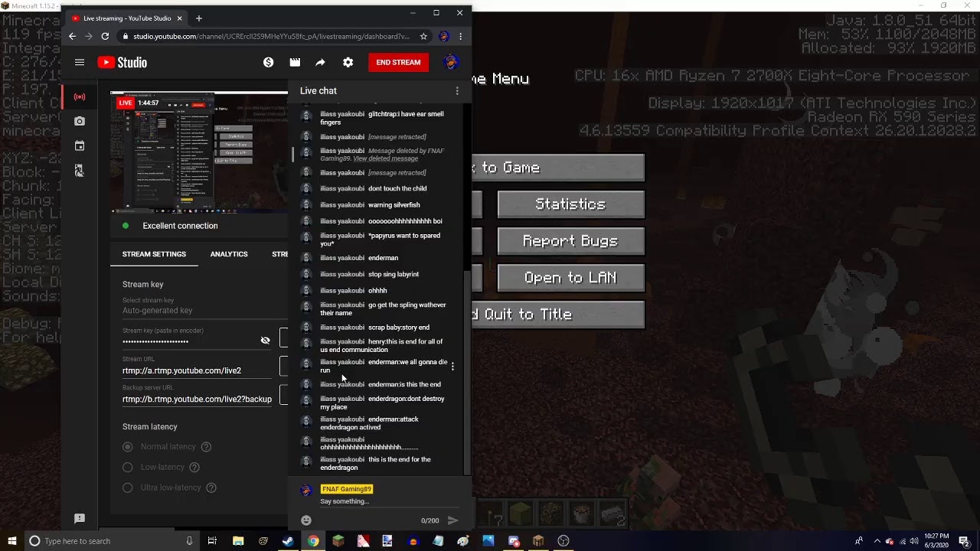Open Chrome three-dot menu
The height and width of the screenshot is (551, 980).
click(x=460, y=36)
